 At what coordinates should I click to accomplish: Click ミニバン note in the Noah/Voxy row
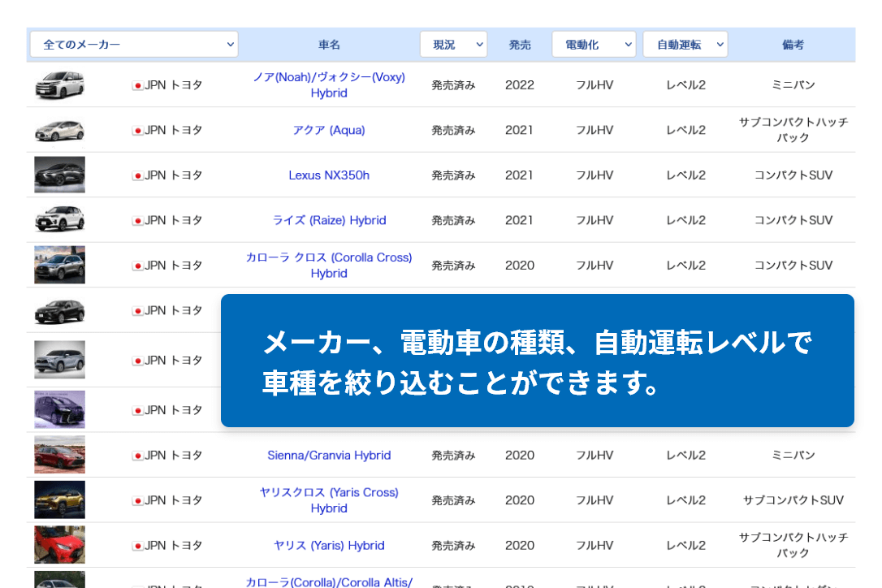[793, 85]
